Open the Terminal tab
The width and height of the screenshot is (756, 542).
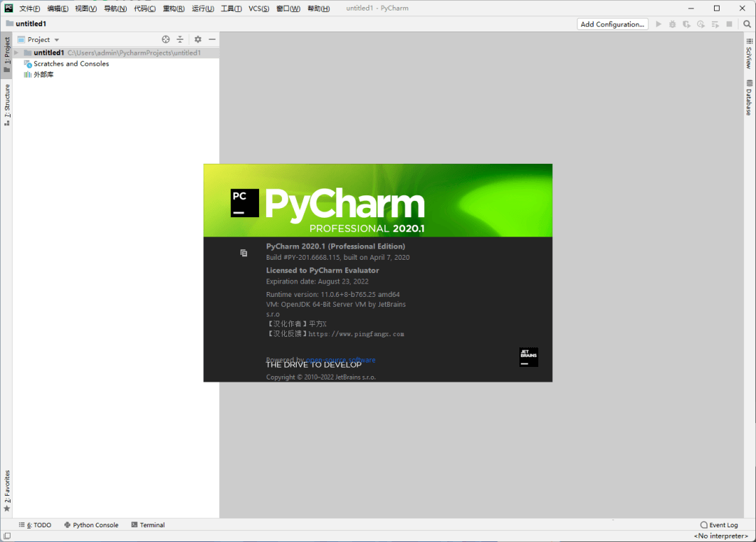pyautogui.click(x=148, y=524)
